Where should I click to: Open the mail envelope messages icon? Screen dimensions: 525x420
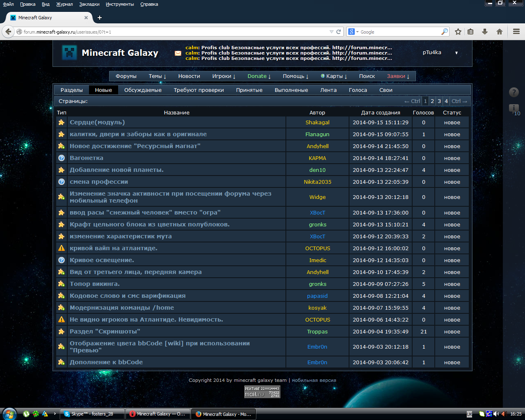pyautogui.click(x=178, y=53)
